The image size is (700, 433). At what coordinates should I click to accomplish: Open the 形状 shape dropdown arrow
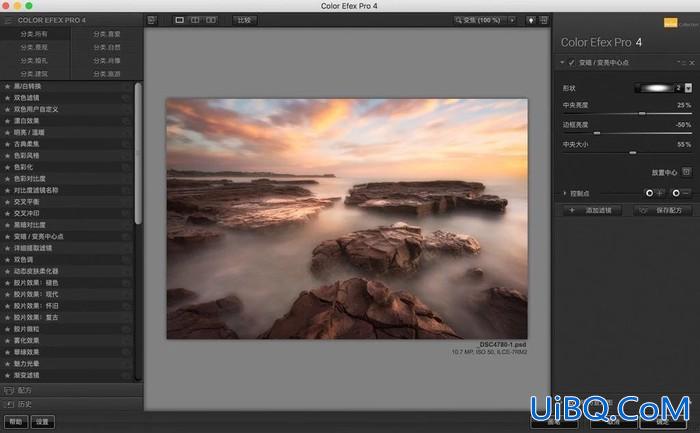pos(688,88)
